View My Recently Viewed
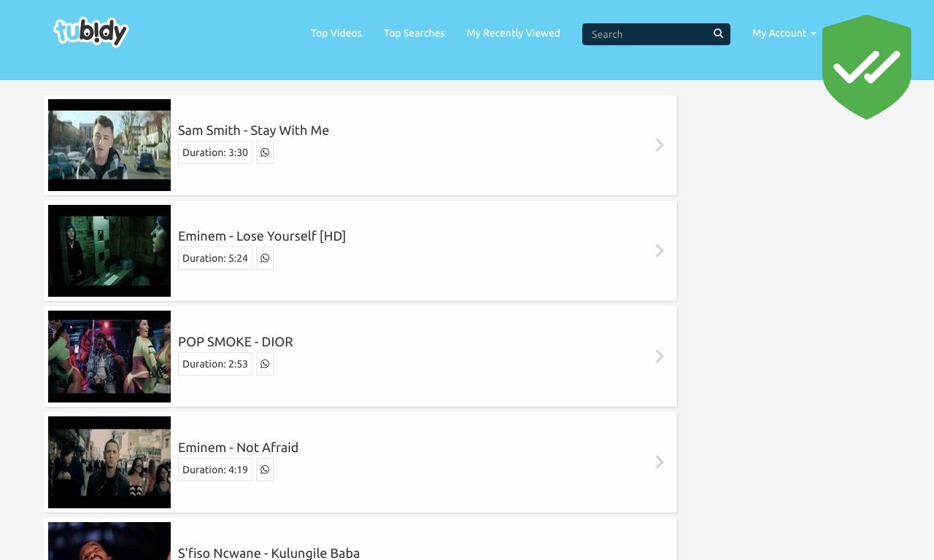Viewport: 934px width, 560px height. (x=514, y=34)
